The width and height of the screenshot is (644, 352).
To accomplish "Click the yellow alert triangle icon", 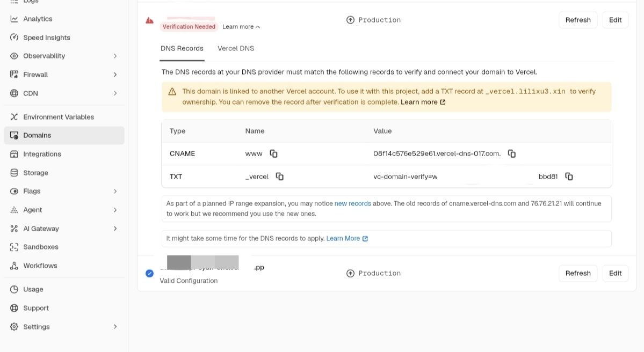I will coord(172,91).
